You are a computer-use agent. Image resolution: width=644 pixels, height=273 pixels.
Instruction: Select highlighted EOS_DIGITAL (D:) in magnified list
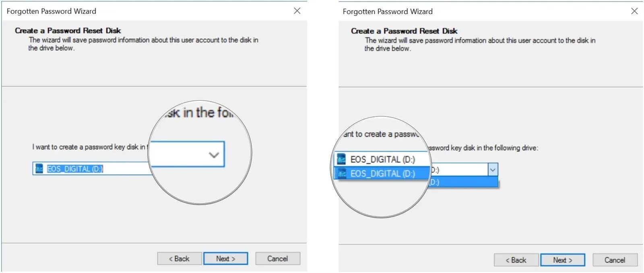point(382,174)
